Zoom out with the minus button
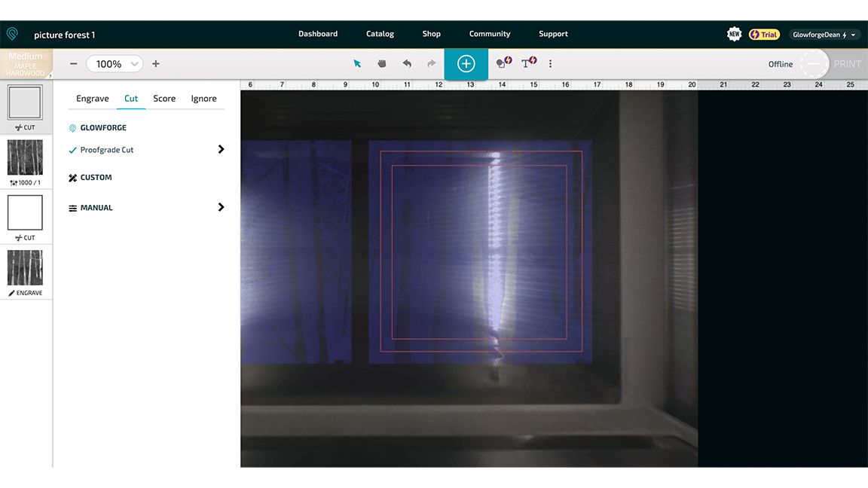The height and width of the screenshot is (488, 868). [x=74, y=63]
